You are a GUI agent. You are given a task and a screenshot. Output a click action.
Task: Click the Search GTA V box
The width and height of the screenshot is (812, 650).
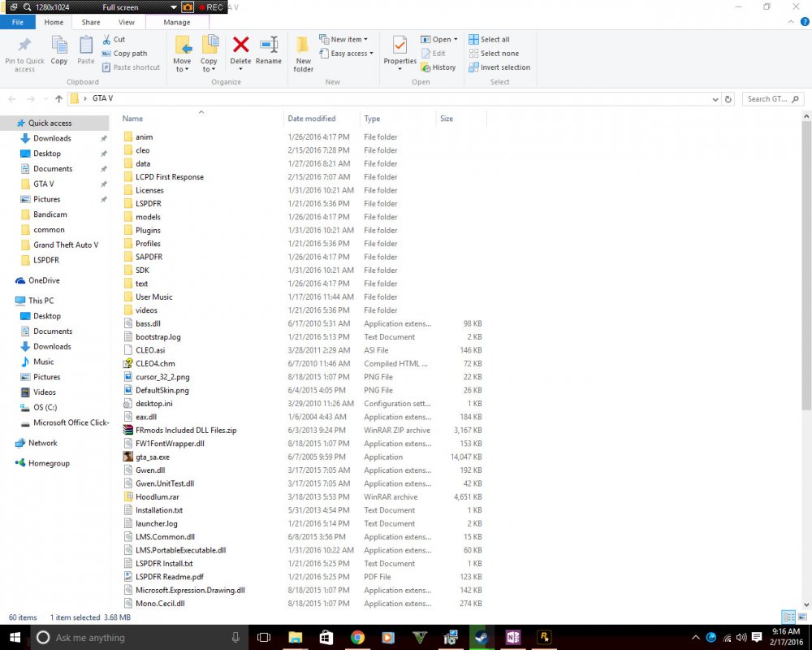[x=773, y=99]
